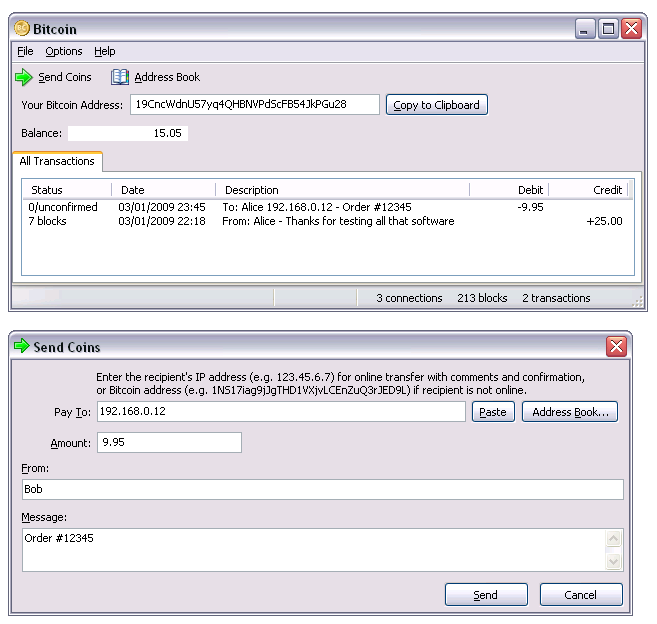Cancel the Send Coins dialog
Viewport: 657px width, 624px height.
click(x=581, y=595)
